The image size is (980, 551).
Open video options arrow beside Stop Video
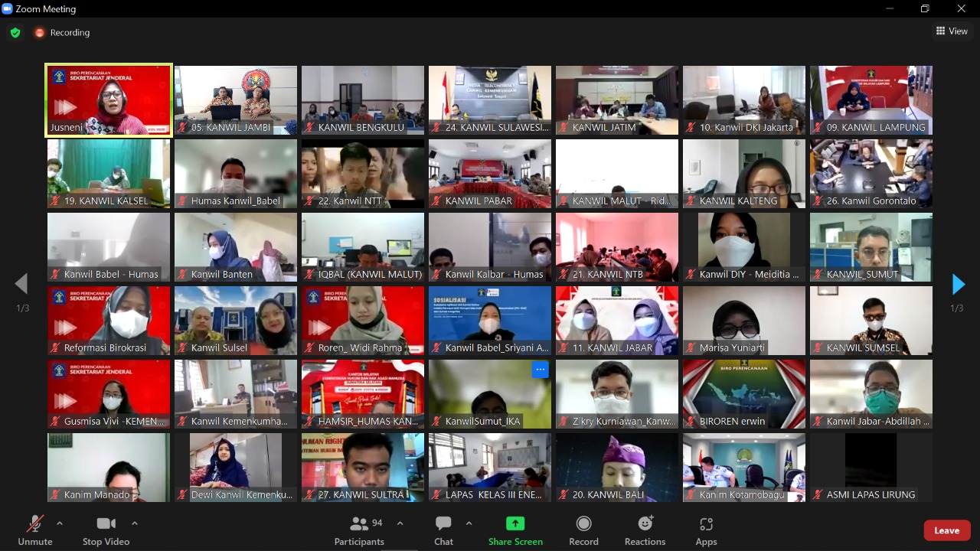[x=135, y=524]
